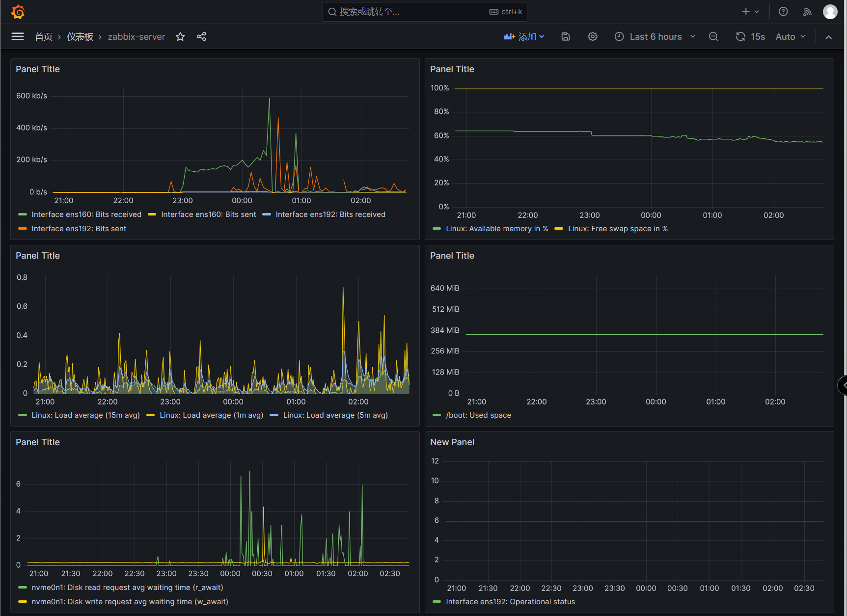Click orange swatch for ens192 Bits sent
This screenshot has width=847, height=616.
point(23,229)
